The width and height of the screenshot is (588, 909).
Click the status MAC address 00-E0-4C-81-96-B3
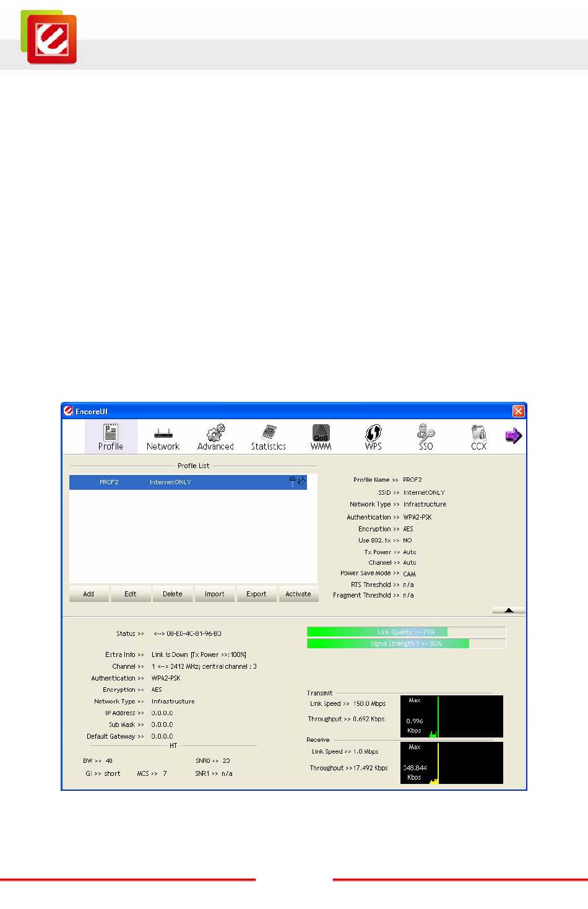[194, 633]
